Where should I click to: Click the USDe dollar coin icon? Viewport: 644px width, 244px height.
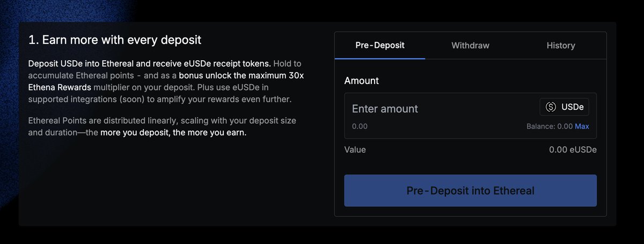[551, 107]
